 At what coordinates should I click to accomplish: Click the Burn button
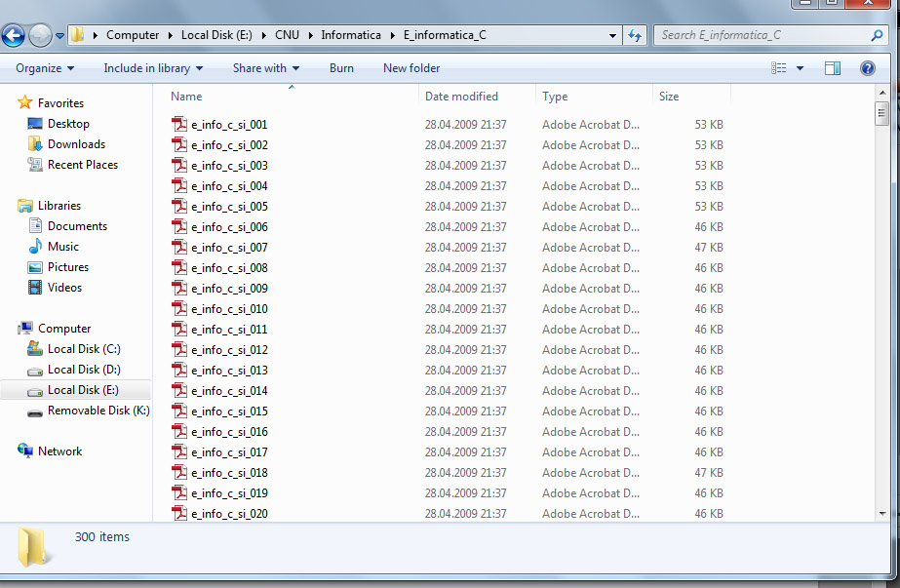(x=341, y=68)
